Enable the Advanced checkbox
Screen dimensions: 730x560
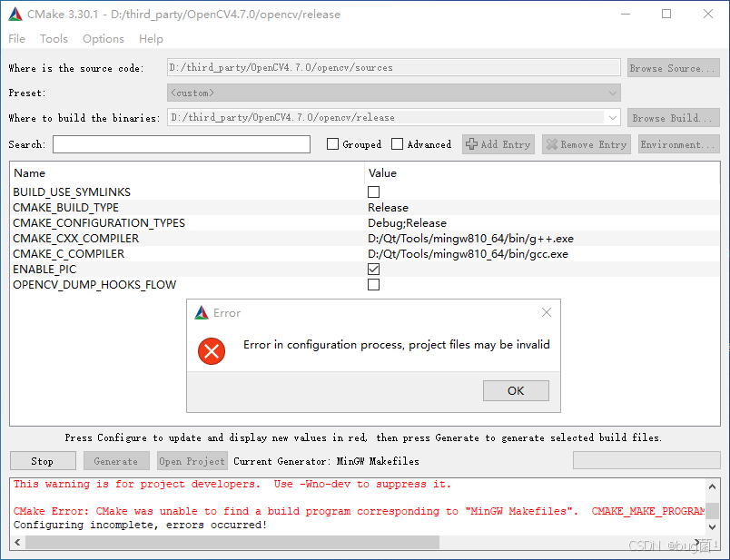(x=397, y=143)
